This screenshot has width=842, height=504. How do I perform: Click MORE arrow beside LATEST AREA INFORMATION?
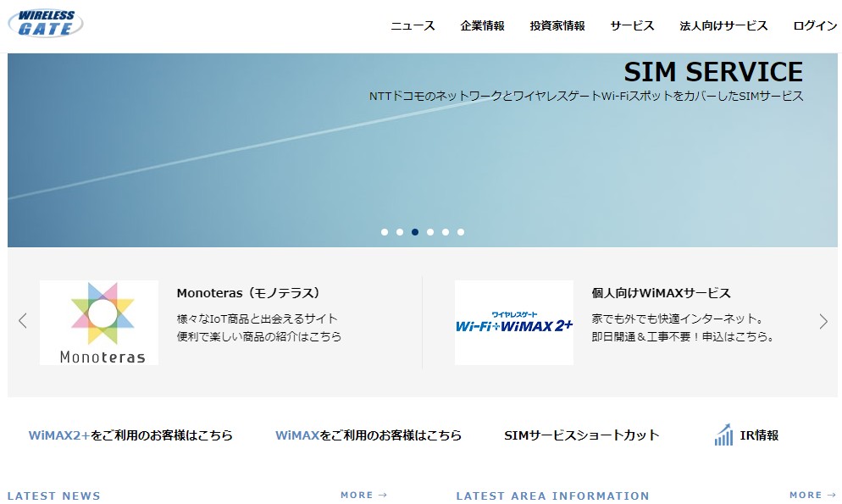(813, 495)
